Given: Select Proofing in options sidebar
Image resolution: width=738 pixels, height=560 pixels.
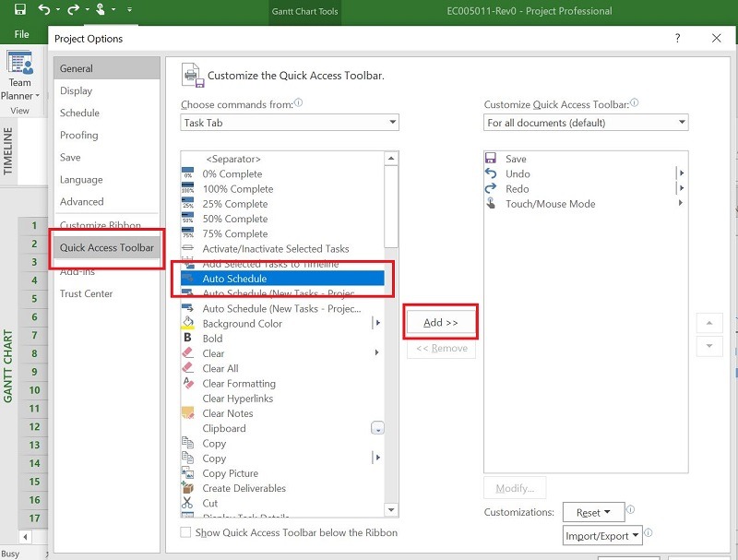Looking at the screenshot, I should click(107, 135).
